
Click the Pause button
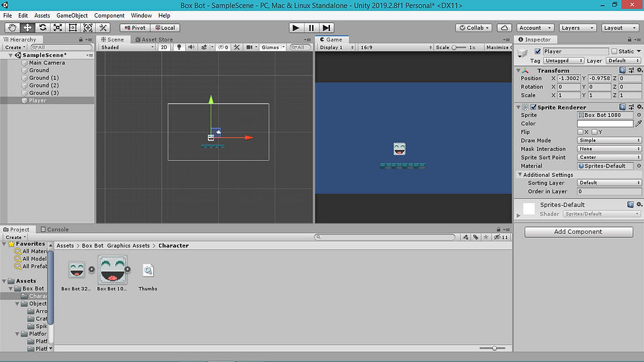point(311,28)
